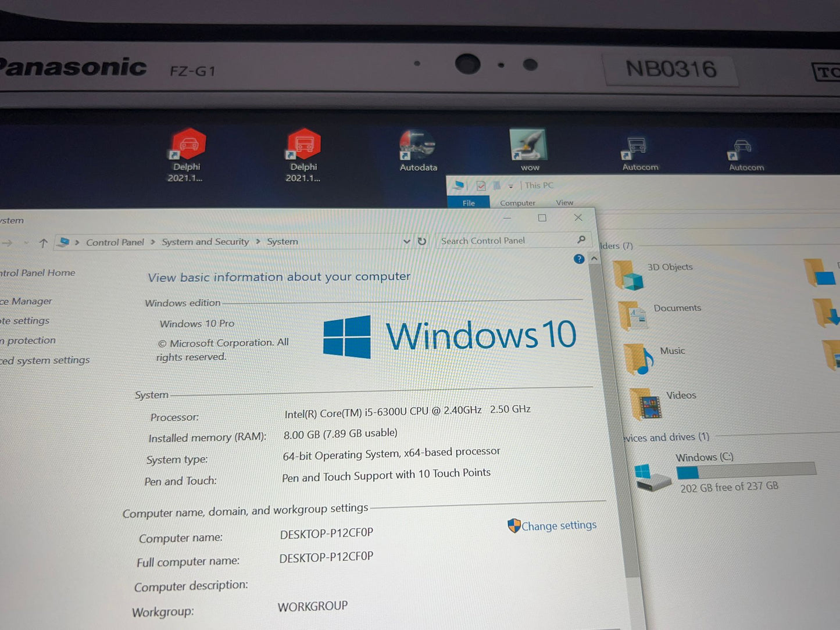This screenshot has height=630, width=840.
Task: Open the Quick Access Toolbar customize dropdown
Action: (510, 186)
